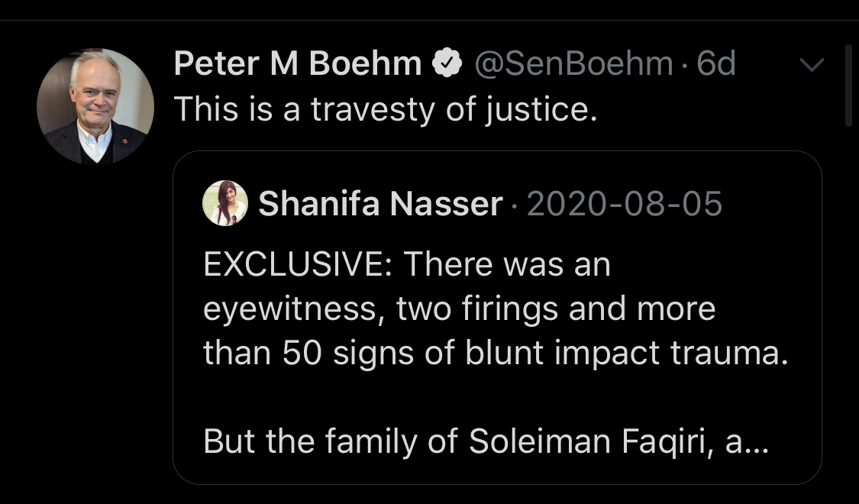Open quoted tweet via its empty paragraph gap
Viewport: 859px width, 504px height.
[496, 398]
